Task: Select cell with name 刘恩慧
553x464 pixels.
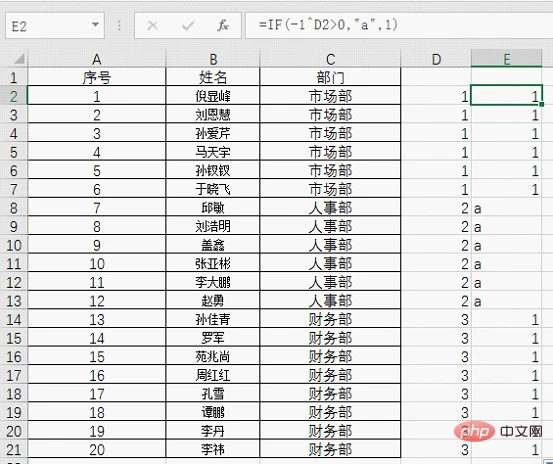Action: click(x=213, y=114)
